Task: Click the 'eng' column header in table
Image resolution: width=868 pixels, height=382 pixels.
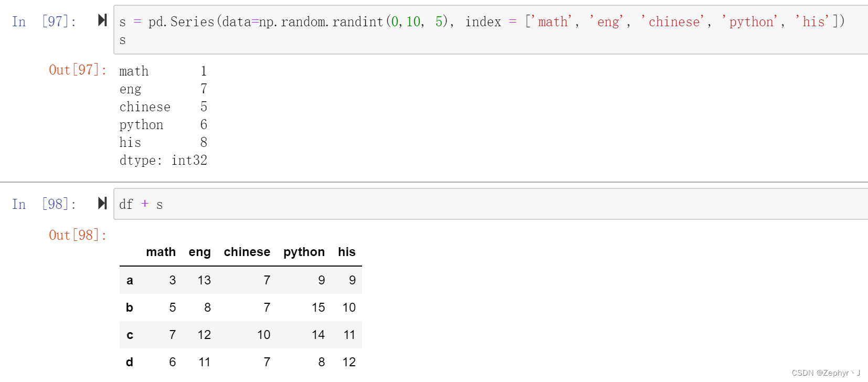Action: (x=199, y=252)
